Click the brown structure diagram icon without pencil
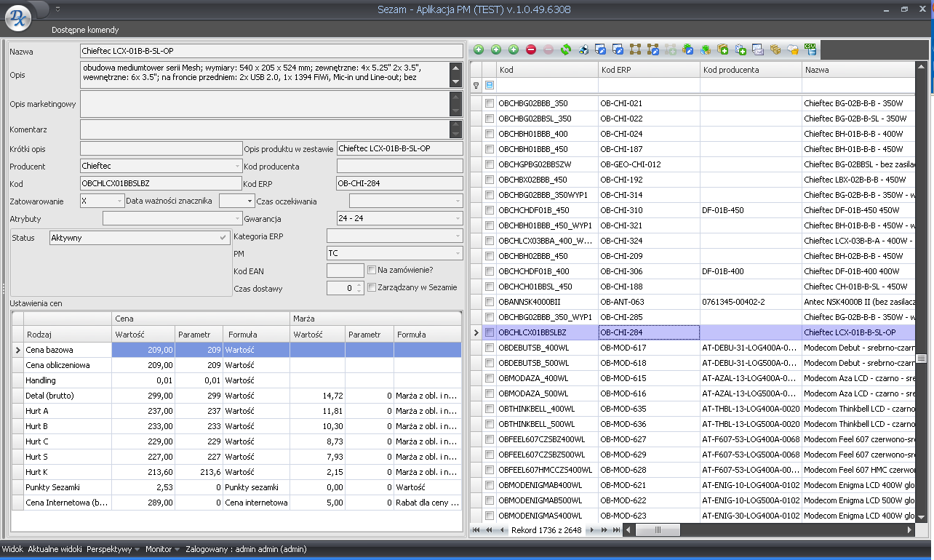934x560 pixels. pyautogui.click(x=636, y=49)
